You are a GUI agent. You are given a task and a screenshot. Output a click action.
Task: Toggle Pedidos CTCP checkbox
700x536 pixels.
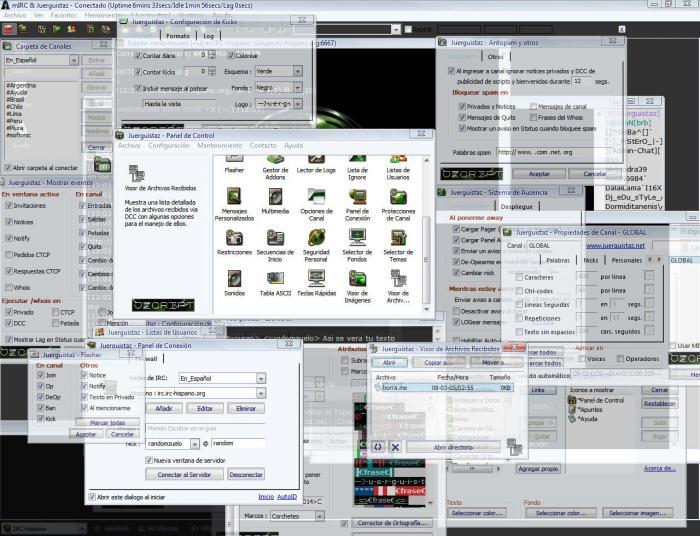click(8, 254)
